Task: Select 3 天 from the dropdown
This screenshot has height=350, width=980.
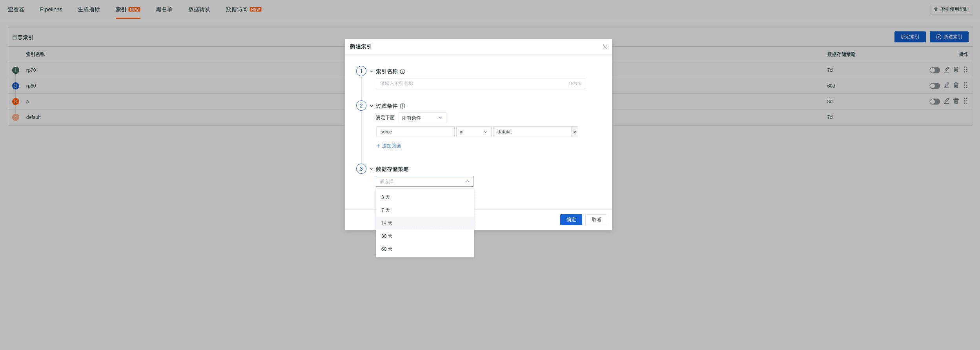Action: point(424,197)
